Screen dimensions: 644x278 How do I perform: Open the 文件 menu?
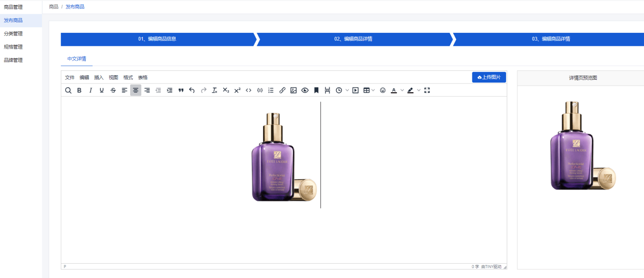tap(70, 77)
